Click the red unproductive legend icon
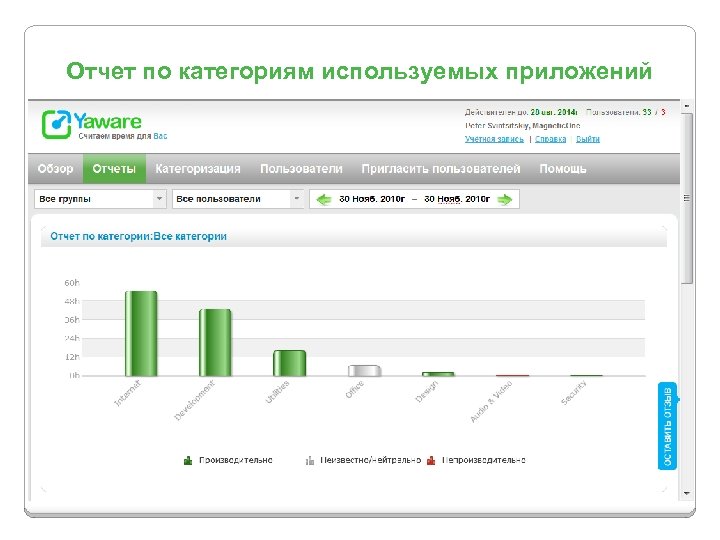 pos(431,460)
